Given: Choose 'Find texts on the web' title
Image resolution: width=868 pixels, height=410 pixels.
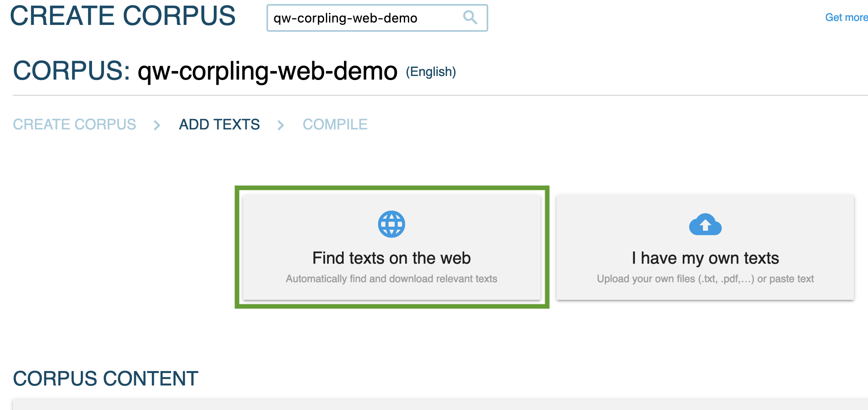Looking at the screenshot, I should (391, 258).
